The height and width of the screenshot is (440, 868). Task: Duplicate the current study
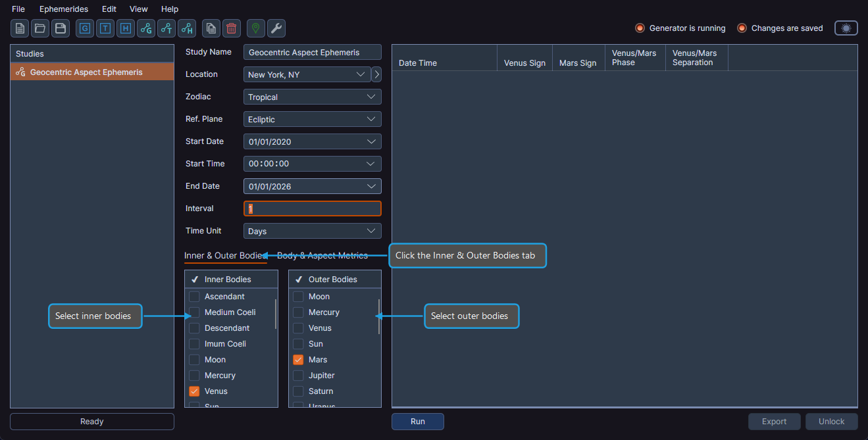tap(211, 28)
